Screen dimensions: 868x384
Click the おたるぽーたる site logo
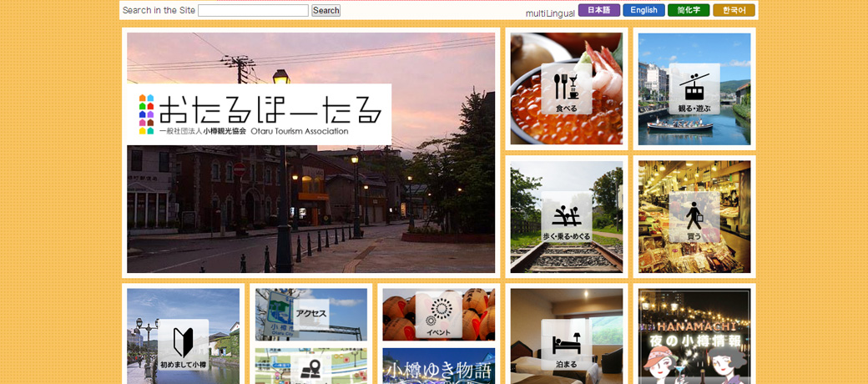pyautogui.click(x=259, y=114)
